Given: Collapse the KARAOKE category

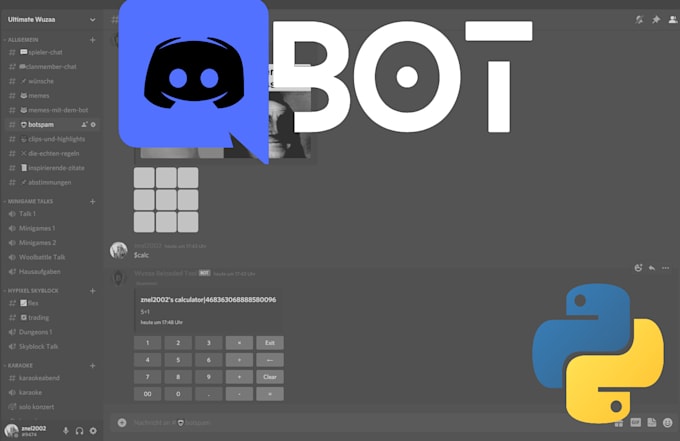Looking at the screenshot, I should pos(20,366).
